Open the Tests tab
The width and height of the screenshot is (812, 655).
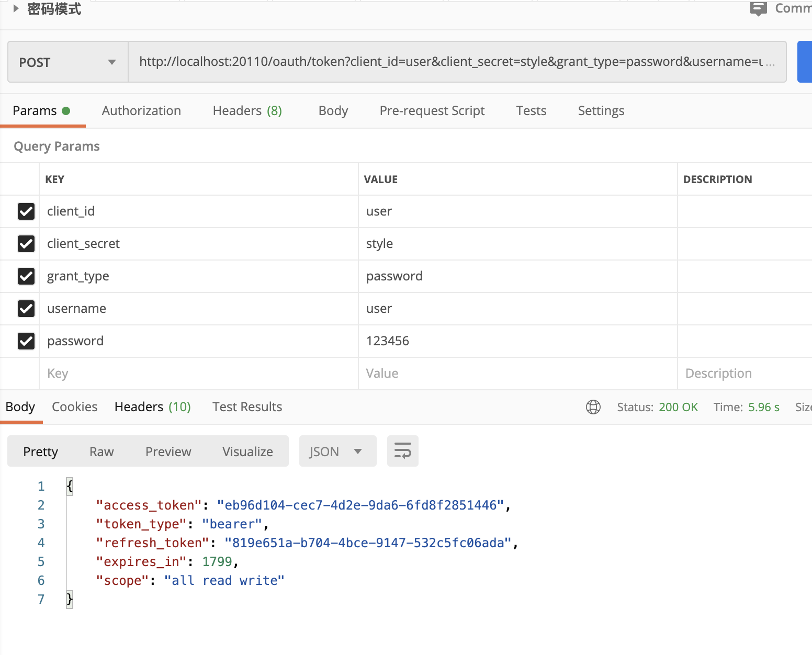(531, 110)
